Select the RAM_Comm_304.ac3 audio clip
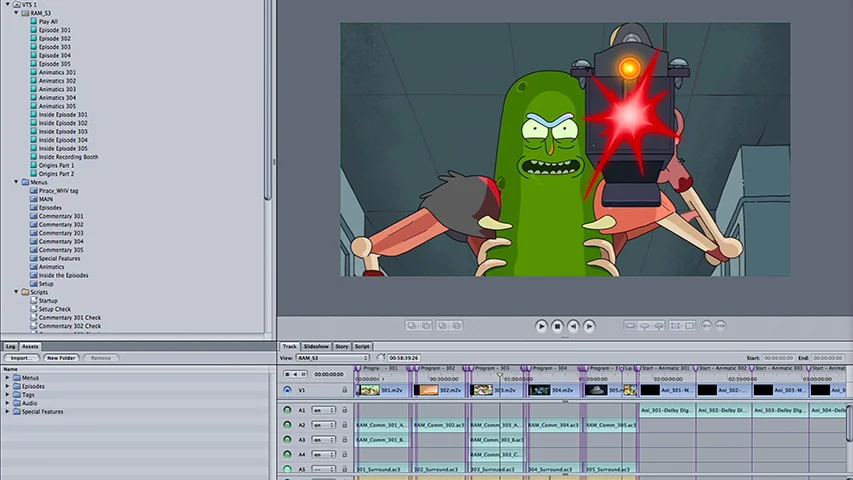 (553, 424)
